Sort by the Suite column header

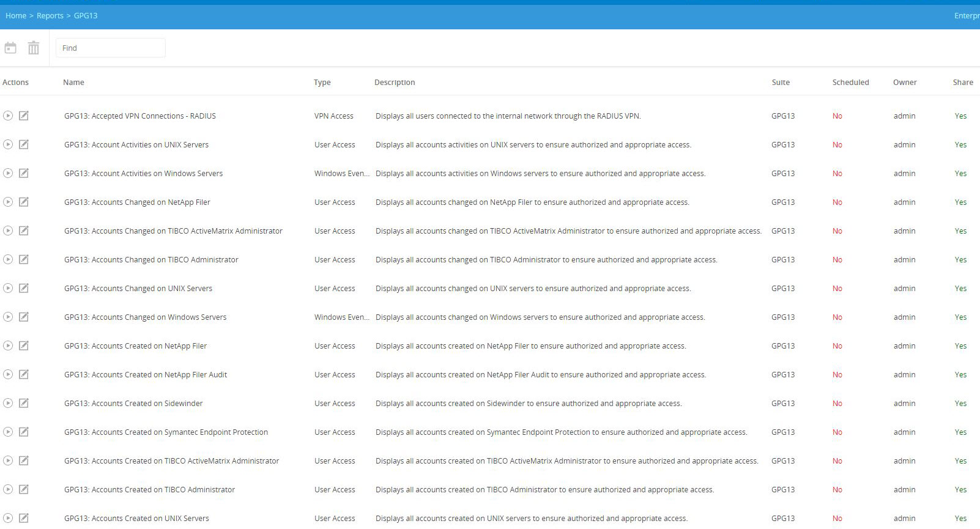pos(781,83)
